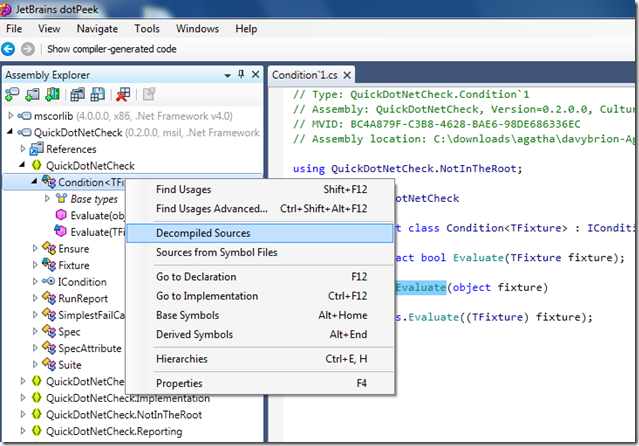Choose Find Usages Advanced... menu entry

click(x=261, y=209)
